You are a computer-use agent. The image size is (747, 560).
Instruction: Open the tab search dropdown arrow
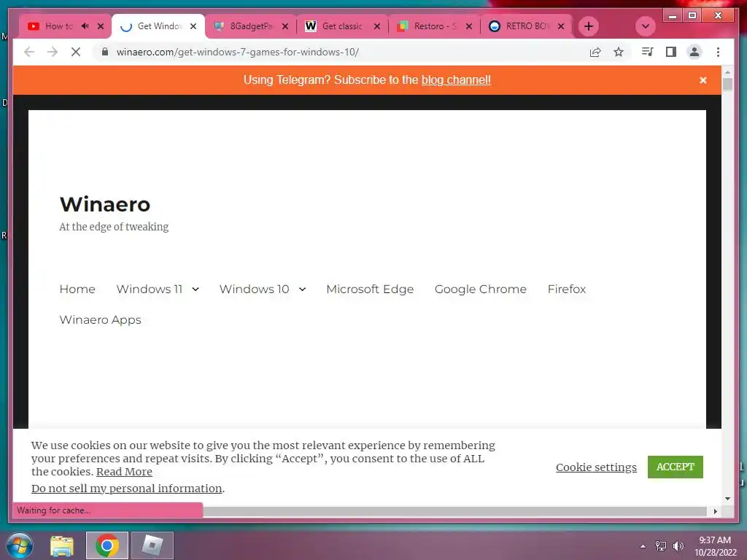coord(646,26)
